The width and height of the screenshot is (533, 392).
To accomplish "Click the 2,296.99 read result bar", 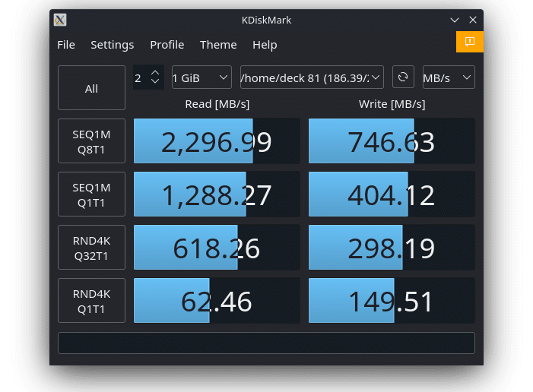I will tap(217, 141).
